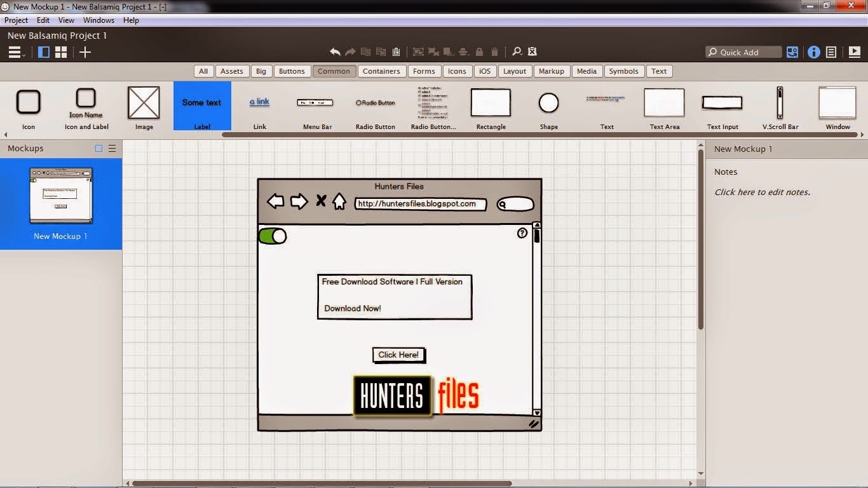This screenshot has width=868, height=488.
Task: Switch to the Forms library tab
Action: coord(424,71)
